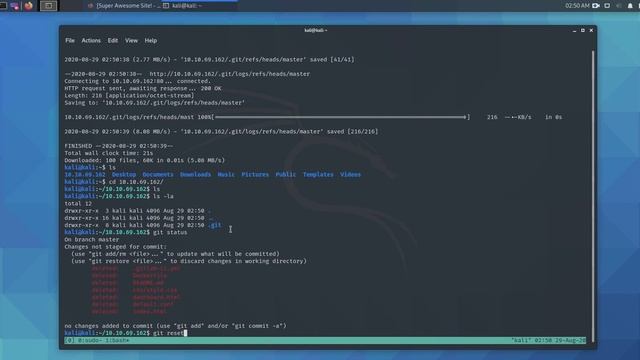Click the 'git restore <file>' hint line
This screenshot has height=360, width=640.
pyautogui.click(x=189, y=261)
